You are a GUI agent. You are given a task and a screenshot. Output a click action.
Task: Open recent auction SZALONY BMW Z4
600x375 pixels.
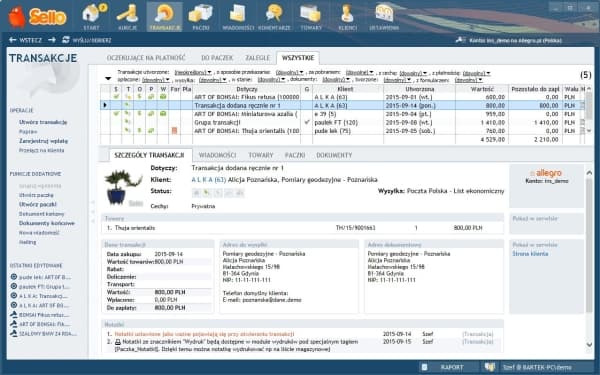coord(43,334)
